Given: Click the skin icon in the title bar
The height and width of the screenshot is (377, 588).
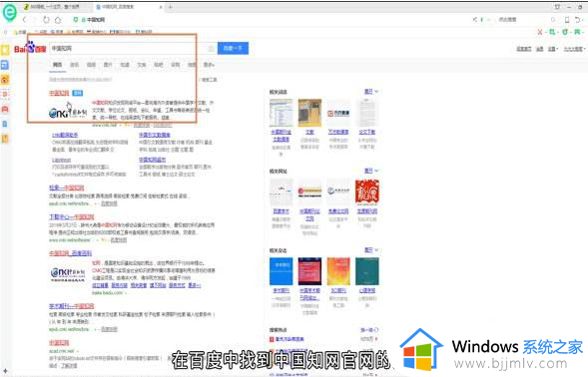Looking at the screenshot, I should 557,7.
